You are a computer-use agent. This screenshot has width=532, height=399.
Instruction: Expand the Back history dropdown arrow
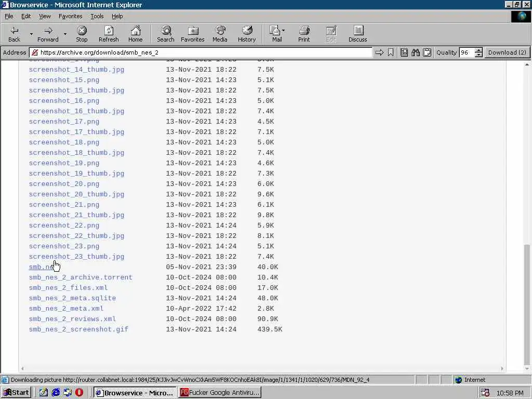31,34
